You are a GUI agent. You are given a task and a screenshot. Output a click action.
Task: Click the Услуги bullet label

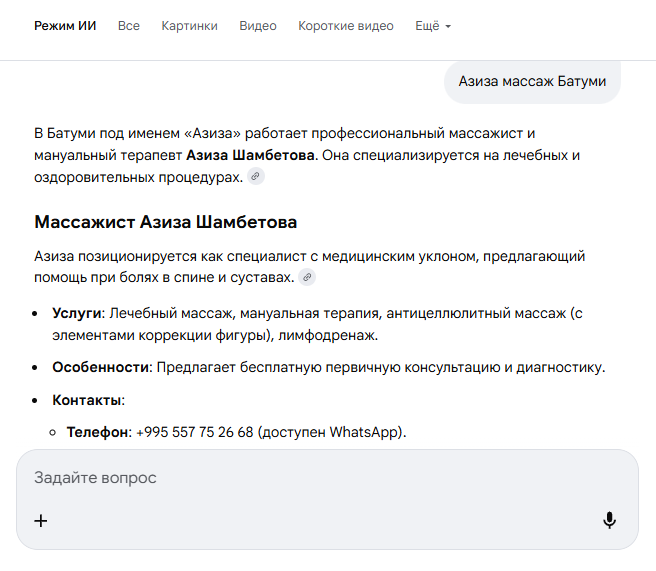pyautogui.click(x=76, y=313)
